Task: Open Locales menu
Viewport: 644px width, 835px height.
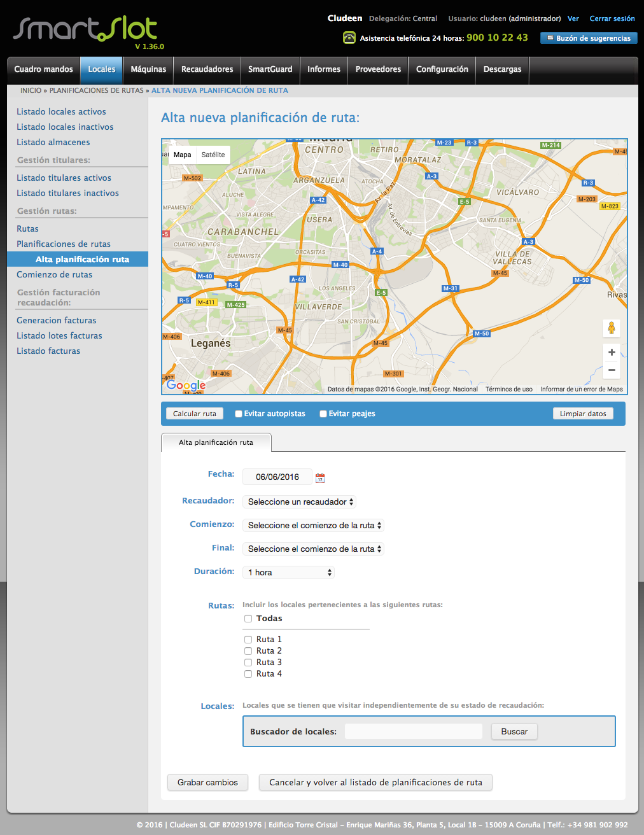Action: [102, 69]
